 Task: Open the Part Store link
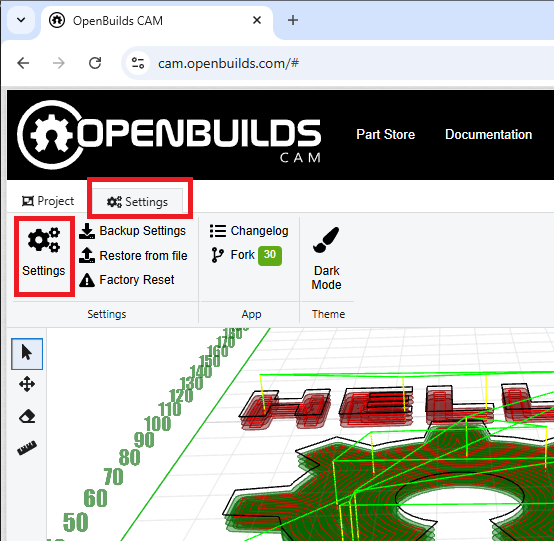point(385,135)
